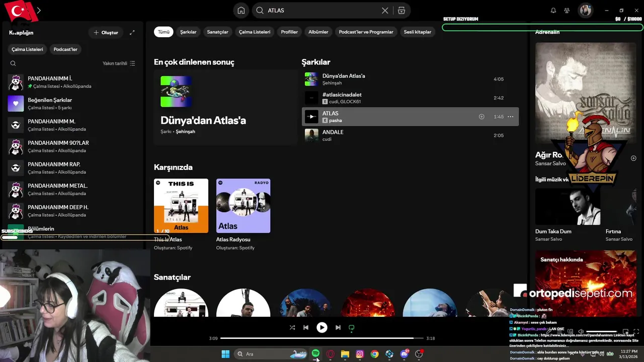Open more options for ATLAS track
Viewport: 644px width, 362px height.
tap(510, 117)
